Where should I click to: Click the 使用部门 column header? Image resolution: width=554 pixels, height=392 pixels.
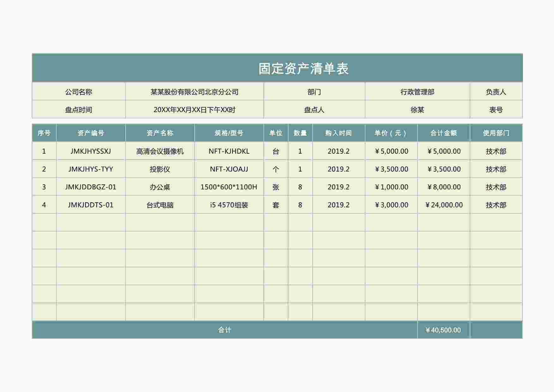496,133
